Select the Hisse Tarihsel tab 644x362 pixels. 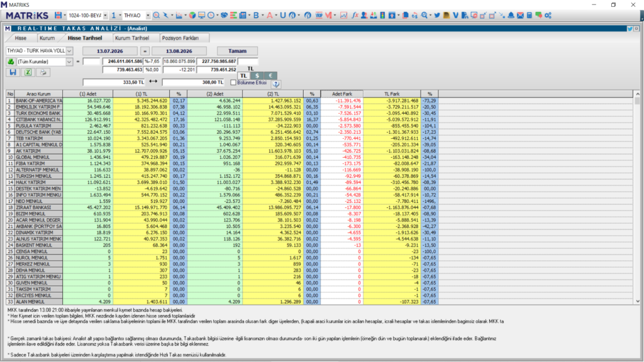85,38
